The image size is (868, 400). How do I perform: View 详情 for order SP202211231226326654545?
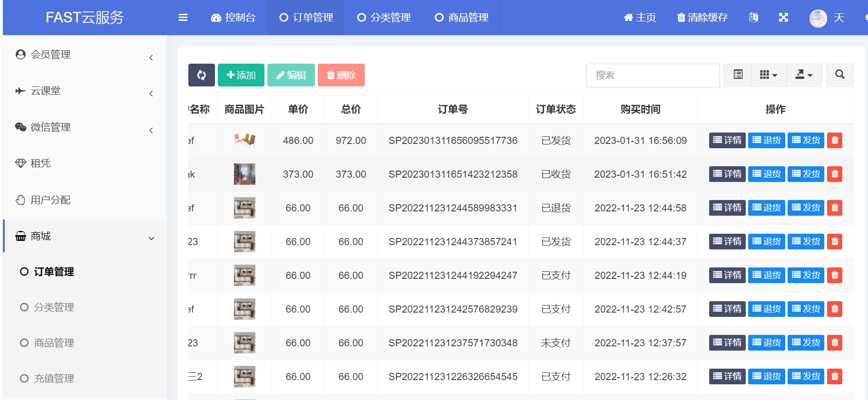coord(727,376)
